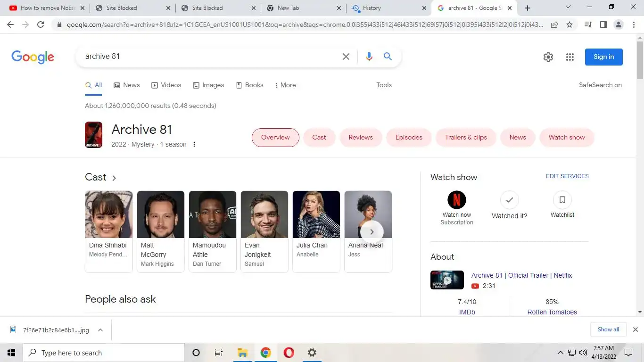This screenshot has height=362, width=644.
Task: Expand the Cast section arrow
Action: click(114, 178)
